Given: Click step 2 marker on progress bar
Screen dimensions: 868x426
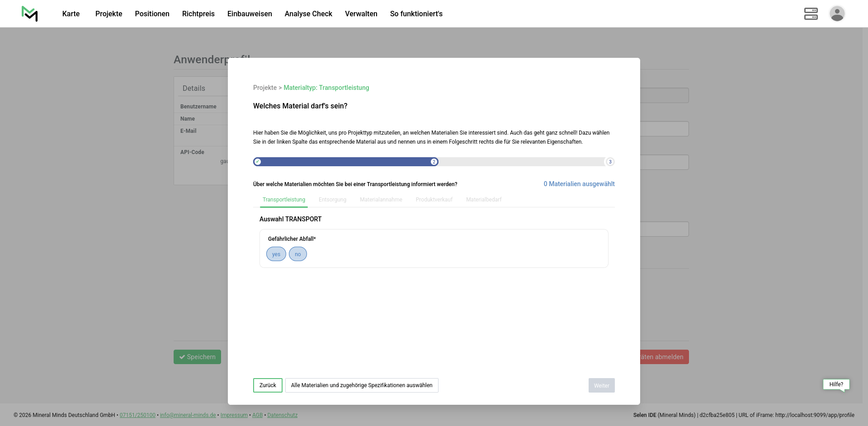Looking at the screenshot, I should coord(434,162).
